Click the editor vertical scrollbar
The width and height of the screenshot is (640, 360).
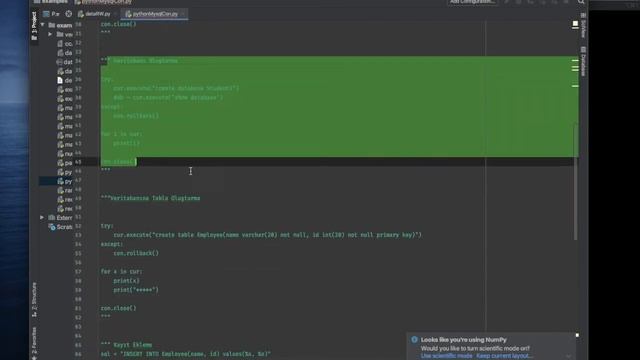(x=576, y=182)
